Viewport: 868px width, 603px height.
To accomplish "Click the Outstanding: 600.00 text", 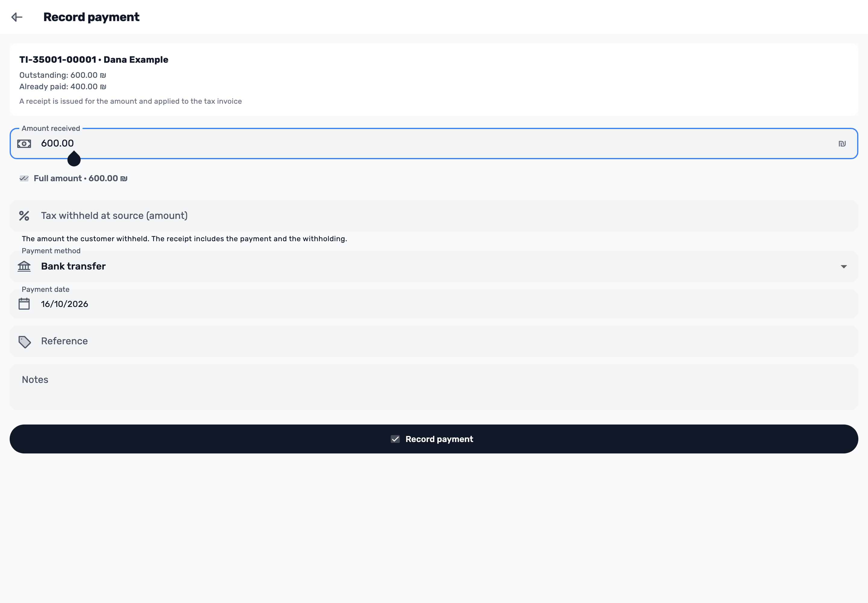I will click(x=63, y=75).
